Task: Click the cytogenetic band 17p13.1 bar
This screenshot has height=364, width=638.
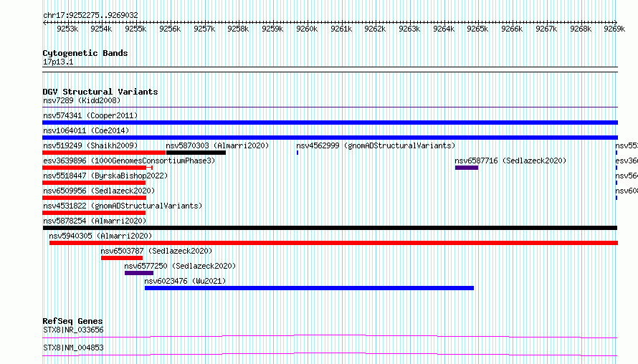Action: 330,70
